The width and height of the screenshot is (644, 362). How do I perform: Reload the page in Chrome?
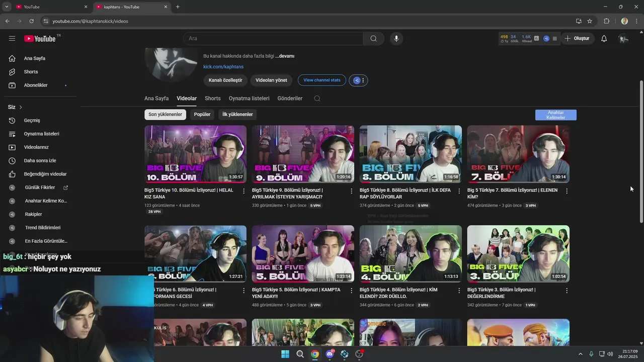click(x=31, y=21)
